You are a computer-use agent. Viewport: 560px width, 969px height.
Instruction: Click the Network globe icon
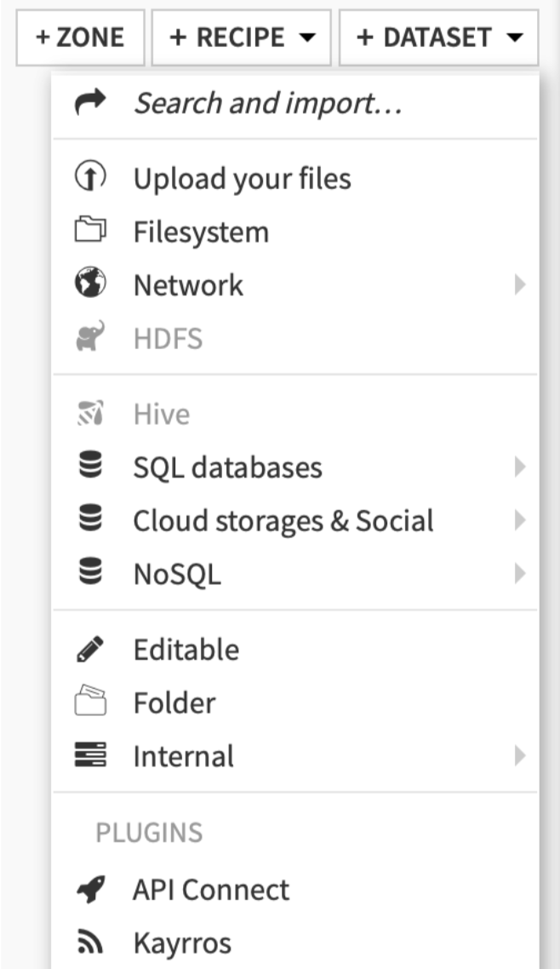[x=89, y=284]
